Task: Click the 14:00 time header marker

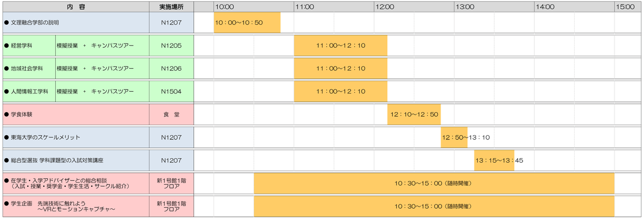Action: [x=545, y=7]
